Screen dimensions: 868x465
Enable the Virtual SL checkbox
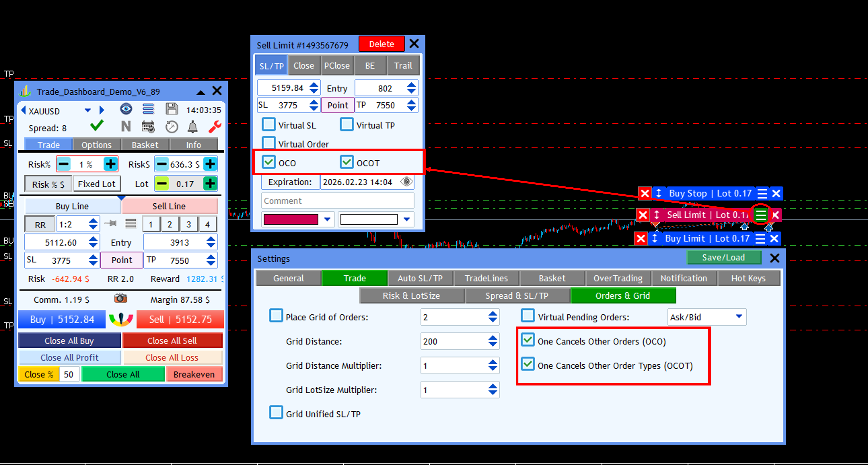click(x=268, y=124)
